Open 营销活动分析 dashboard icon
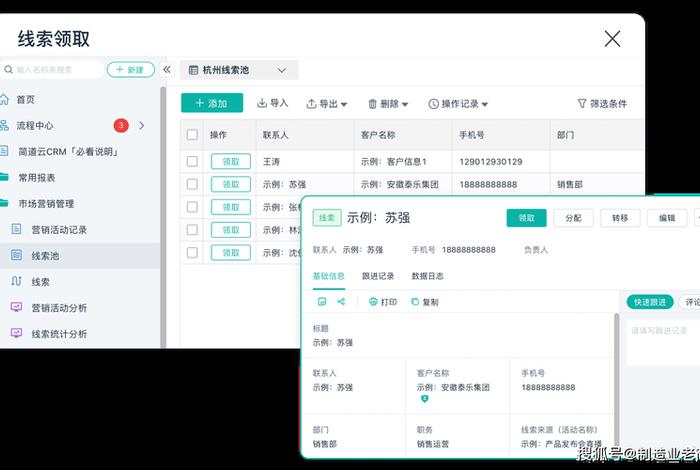Image resolution: width=700 pixels, height=470 pixels. (17, 307)
